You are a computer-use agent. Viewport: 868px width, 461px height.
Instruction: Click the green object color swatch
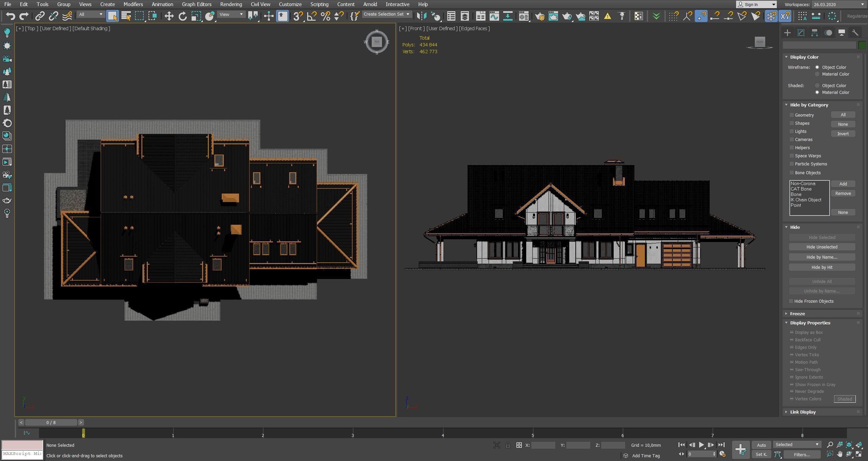tap(862, 45)
